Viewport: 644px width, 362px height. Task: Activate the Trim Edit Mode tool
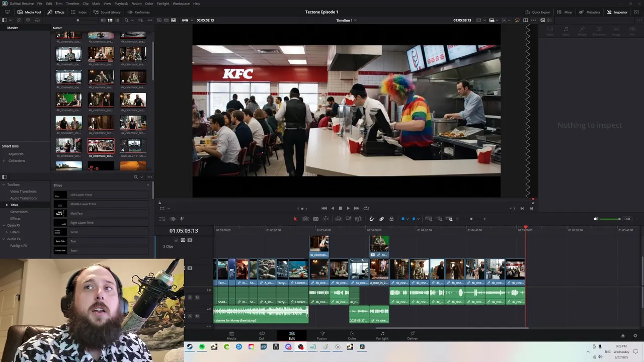tap(305, 219)
